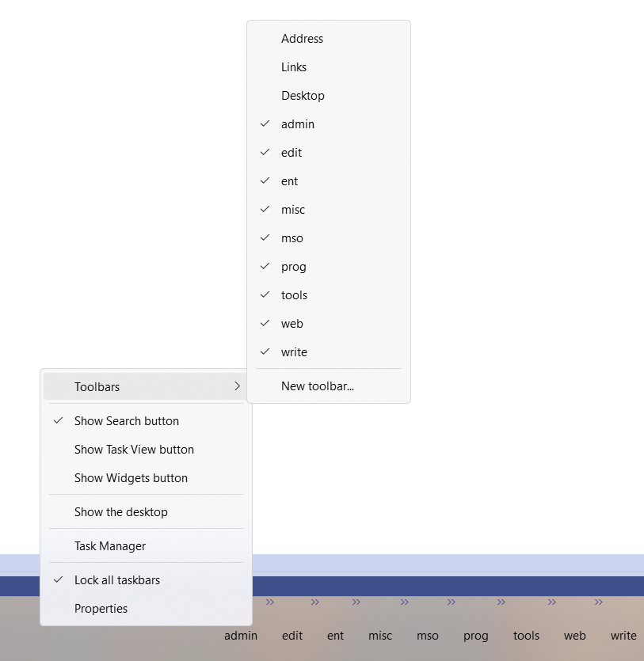Click the mso label on taskbar
The width and height of the screenshot is (644, 661).
point(428,636)
